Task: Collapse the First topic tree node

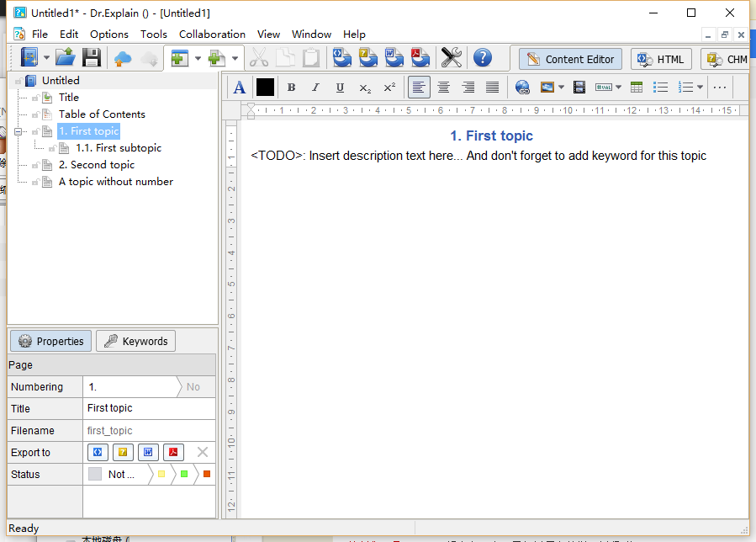Action: tap(18, 131)
